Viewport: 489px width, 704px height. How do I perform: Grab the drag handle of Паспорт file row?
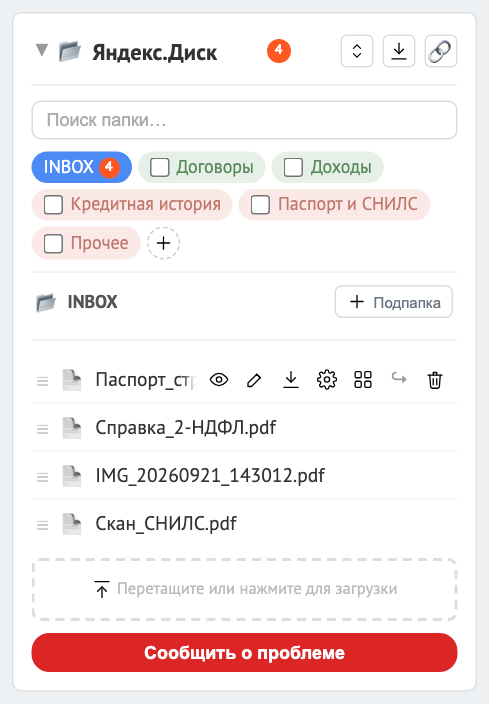click(42, 381)
